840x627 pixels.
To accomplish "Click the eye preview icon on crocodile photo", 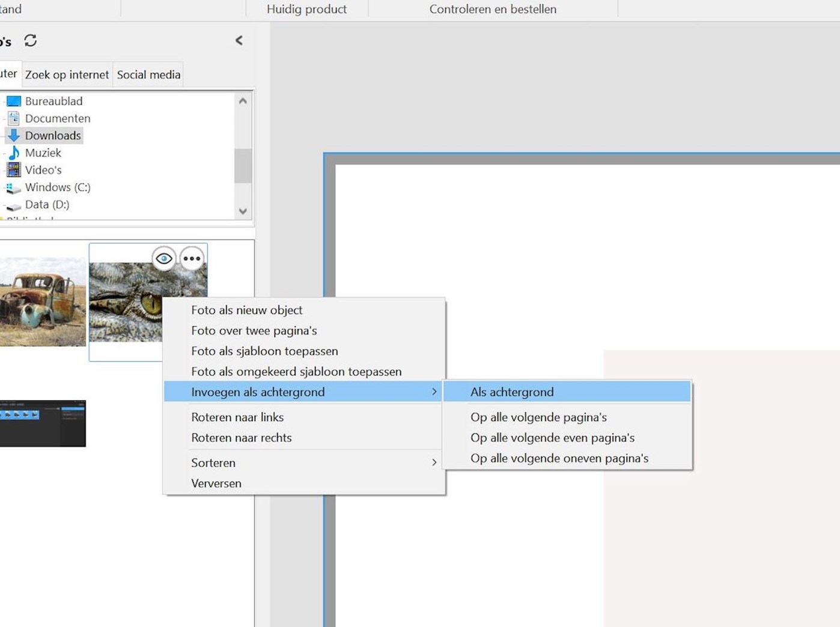I will click(163, 259).
